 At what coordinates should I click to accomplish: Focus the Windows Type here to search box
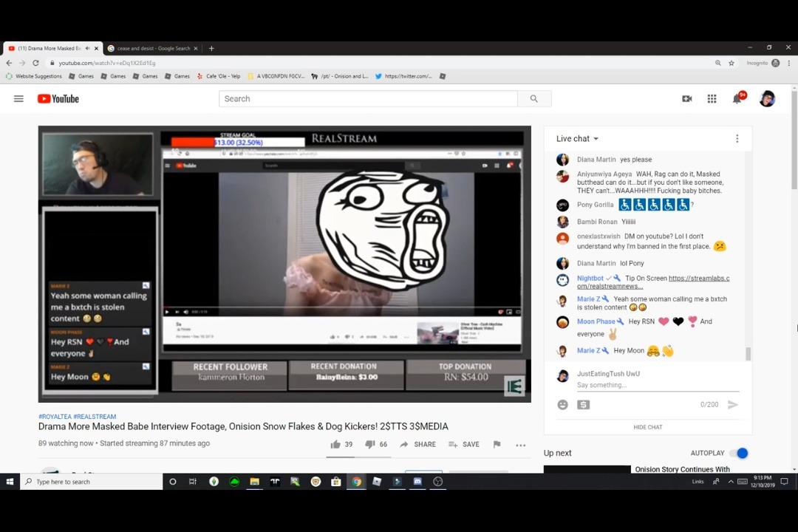[x=92, y=482]
